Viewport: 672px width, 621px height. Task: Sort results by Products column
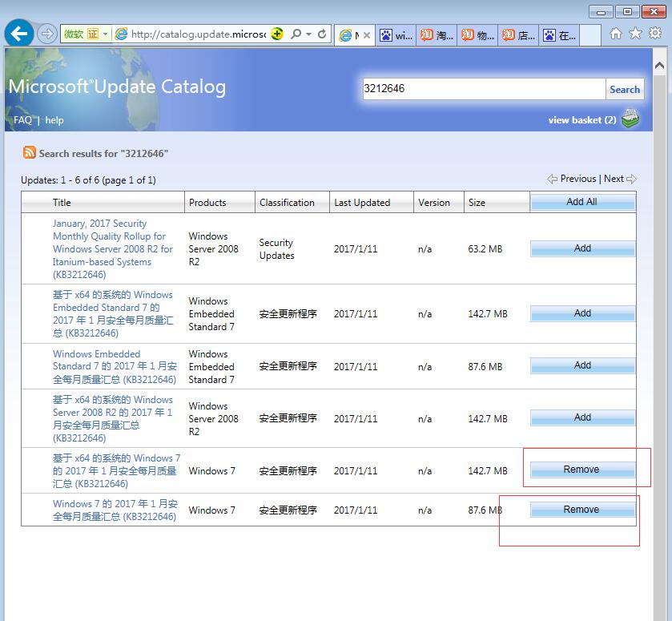pyautogui.click(x=207, y=203)
